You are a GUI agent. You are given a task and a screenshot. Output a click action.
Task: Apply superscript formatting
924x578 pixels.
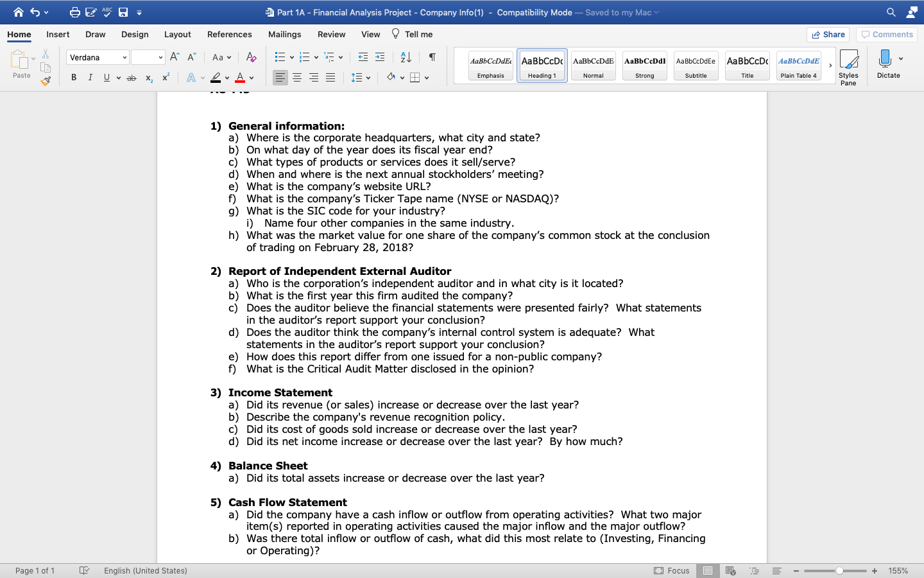pyautogui.click(x=165, y=77)
